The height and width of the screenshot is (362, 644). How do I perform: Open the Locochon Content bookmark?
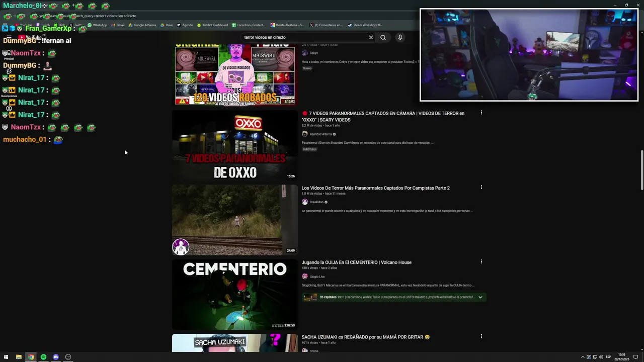coord(249,25)
